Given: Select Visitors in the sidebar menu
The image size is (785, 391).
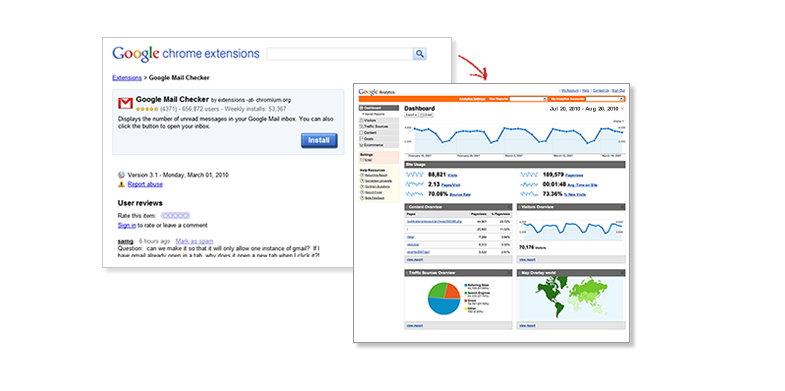Looking at the screenshot, I should pos(379,121).
